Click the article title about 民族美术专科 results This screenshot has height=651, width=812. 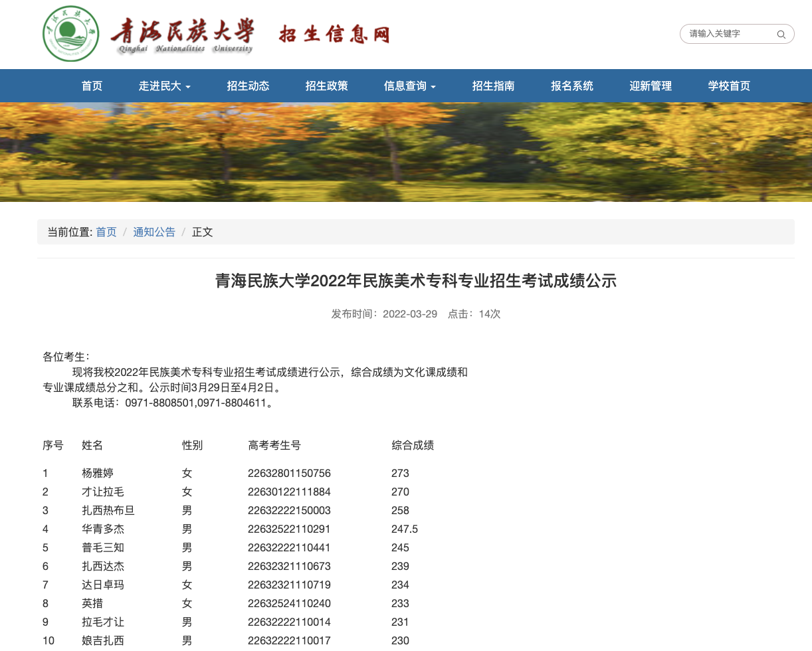pyautogui.click(x=415, y=281)
